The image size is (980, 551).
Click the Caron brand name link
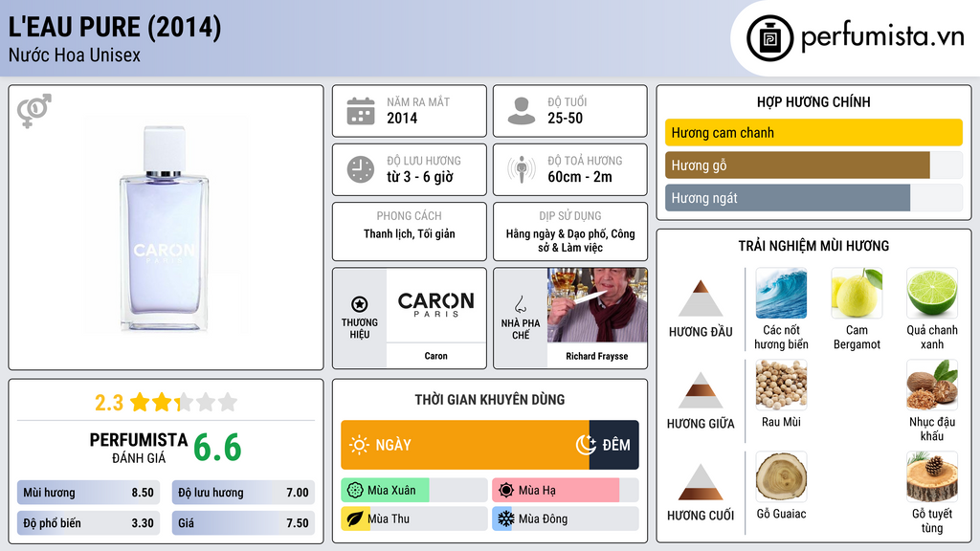coord(435,356)
